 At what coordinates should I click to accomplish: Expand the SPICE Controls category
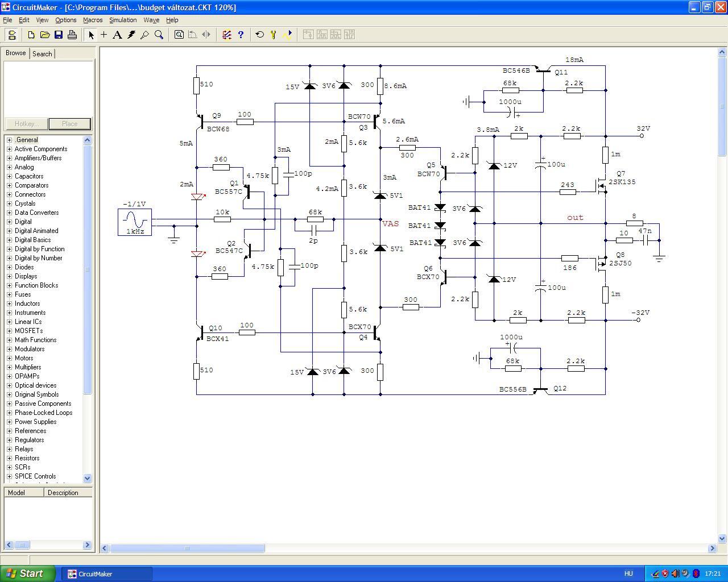pos(9,476)
